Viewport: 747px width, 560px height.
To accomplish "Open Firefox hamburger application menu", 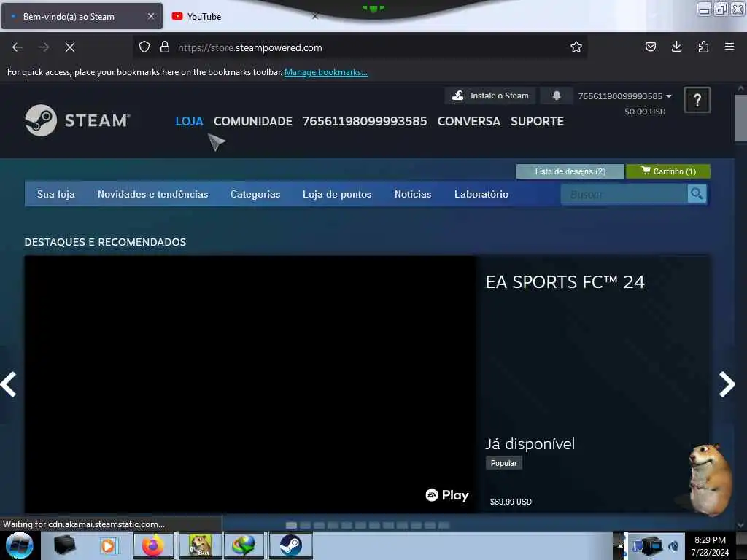I will click(729, 47).
